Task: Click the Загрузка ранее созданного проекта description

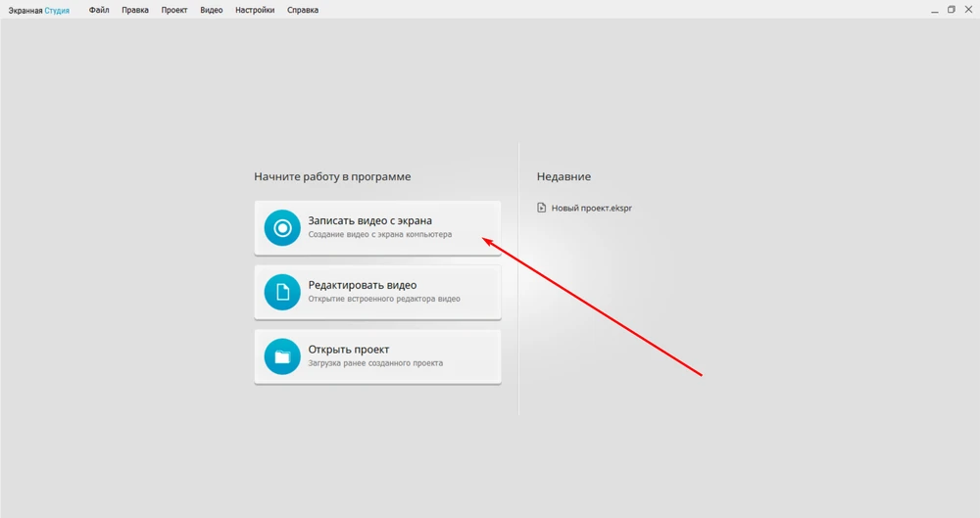Action: pos(375,363)
